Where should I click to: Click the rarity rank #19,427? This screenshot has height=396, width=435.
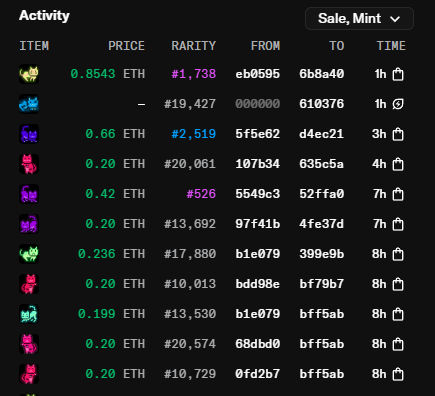[190, 104]
